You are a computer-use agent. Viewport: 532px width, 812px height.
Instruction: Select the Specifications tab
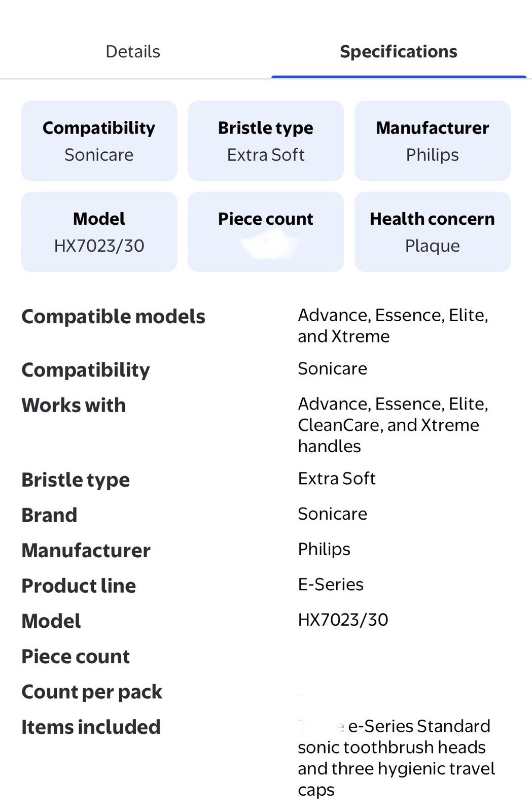399,51
